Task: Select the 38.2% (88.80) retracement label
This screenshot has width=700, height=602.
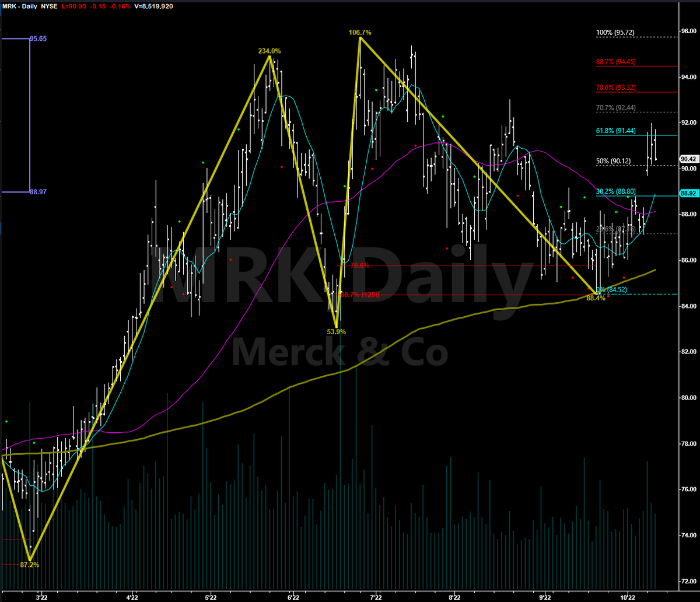Action: (x=616, y=191)
